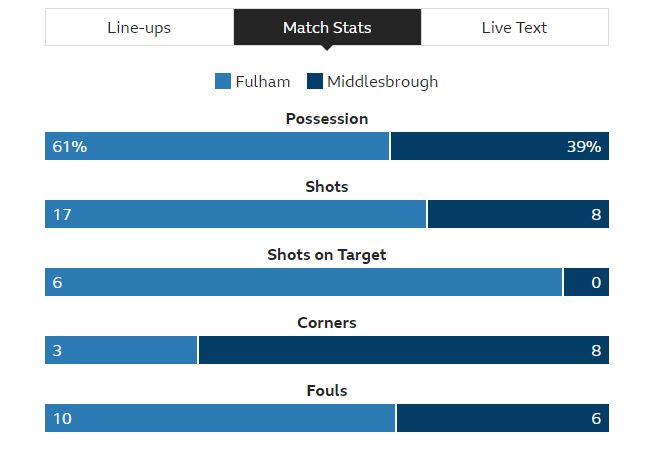This screenshot has height=461, width=659.
Task: Click the Shots on Target heading
Action: coord(327,255)
